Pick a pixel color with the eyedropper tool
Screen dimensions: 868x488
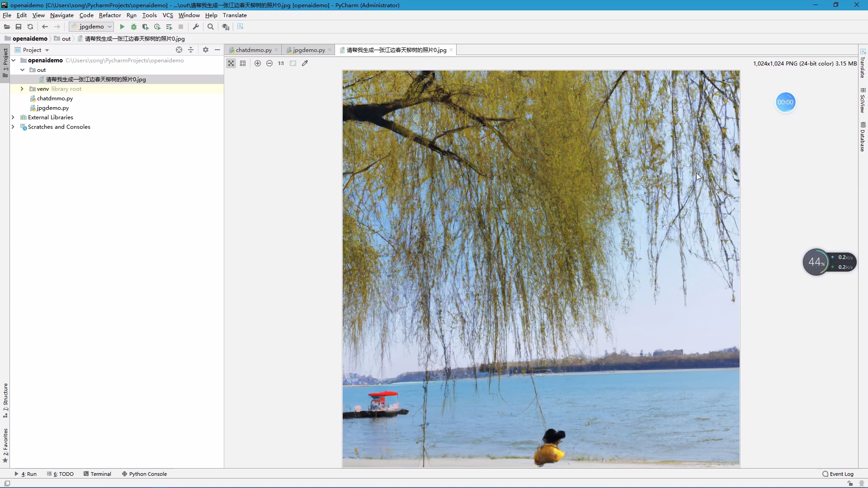click(x=306, y=63)
